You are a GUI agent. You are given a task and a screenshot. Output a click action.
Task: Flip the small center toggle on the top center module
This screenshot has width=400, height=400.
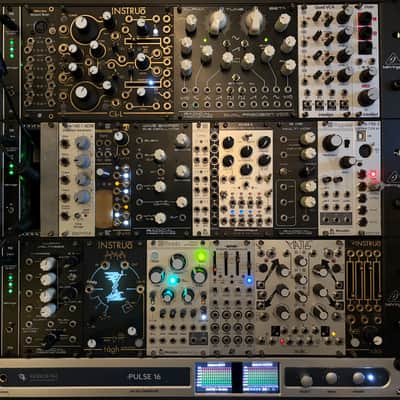236,76
